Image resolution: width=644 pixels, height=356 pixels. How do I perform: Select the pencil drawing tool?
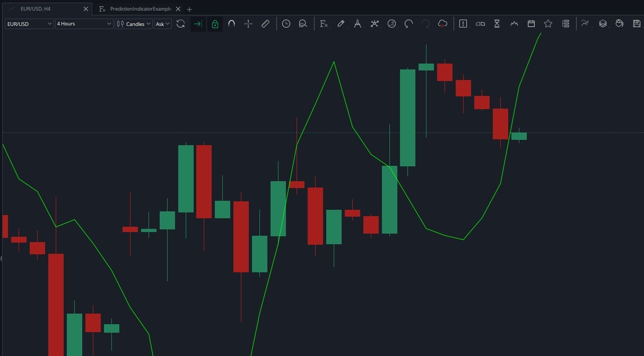point(341,24)
